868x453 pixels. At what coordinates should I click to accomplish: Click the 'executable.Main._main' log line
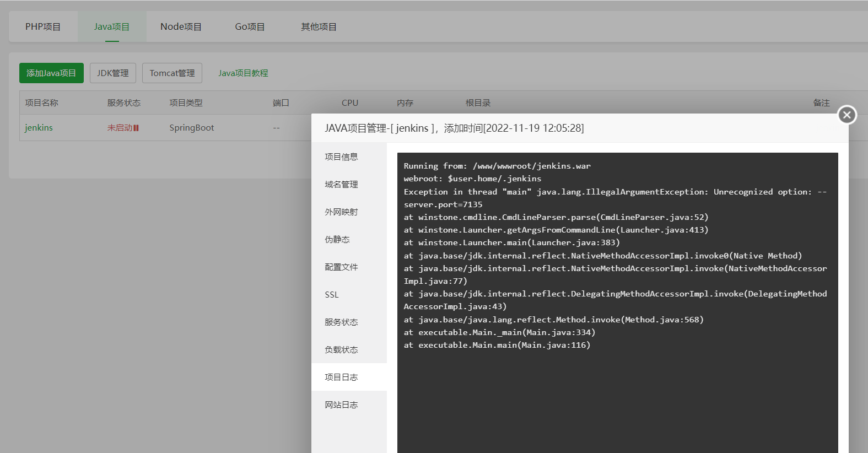499,332
